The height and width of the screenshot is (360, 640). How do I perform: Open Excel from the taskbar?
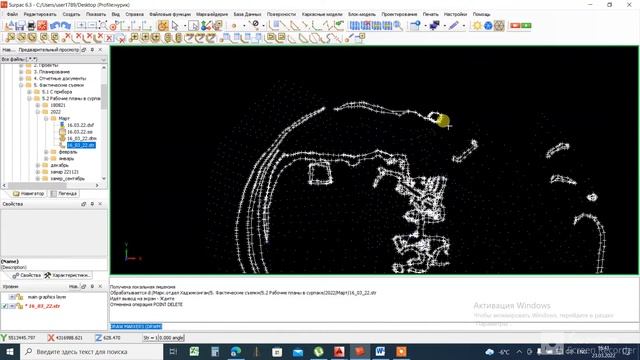[x=194, y=351]
